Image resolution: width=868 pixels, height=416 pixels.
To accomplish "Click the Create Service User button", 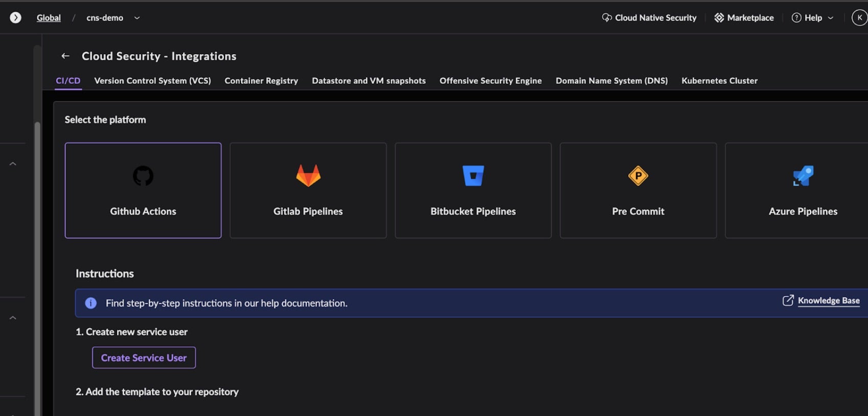I will click(x=144, y=358).
